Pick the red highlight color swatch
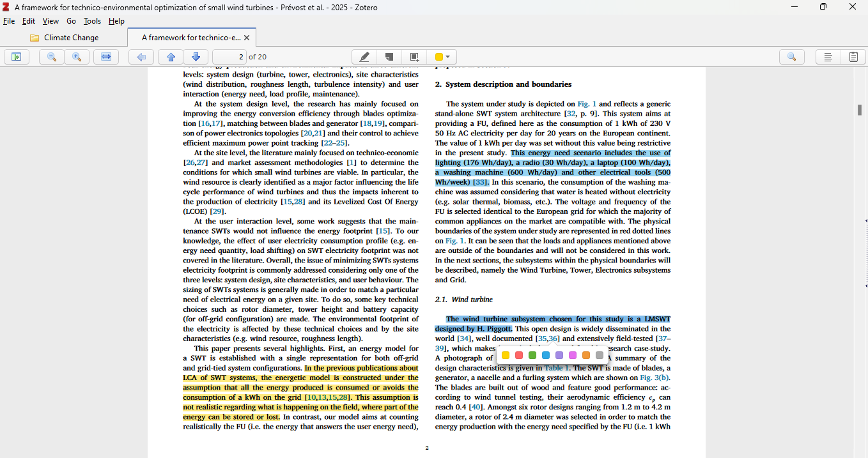Viewport: 868px width, 458px height. (518, 355)
